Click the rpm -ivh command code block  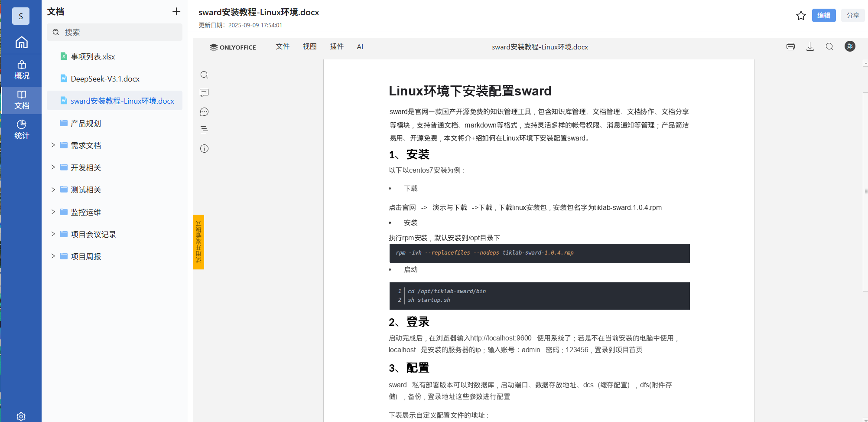click(x=540, y=253)
